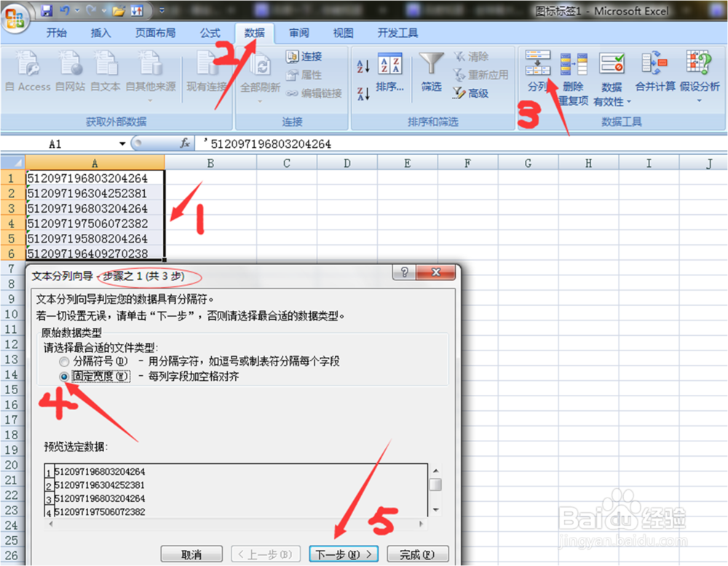Image resolution: width=728 pixels, height=566 pixels.
Task: Sort ascending A to Z
Action: click(363, 66)
